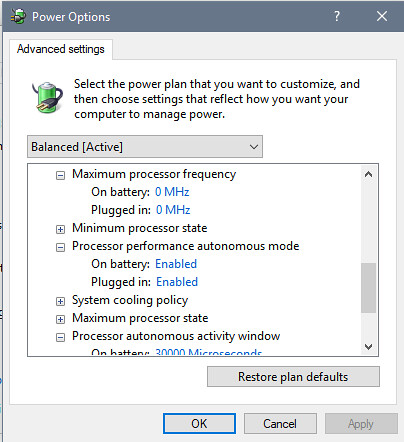Click the battery plug illustration icon
404x442 pixels.
point(48,98)
